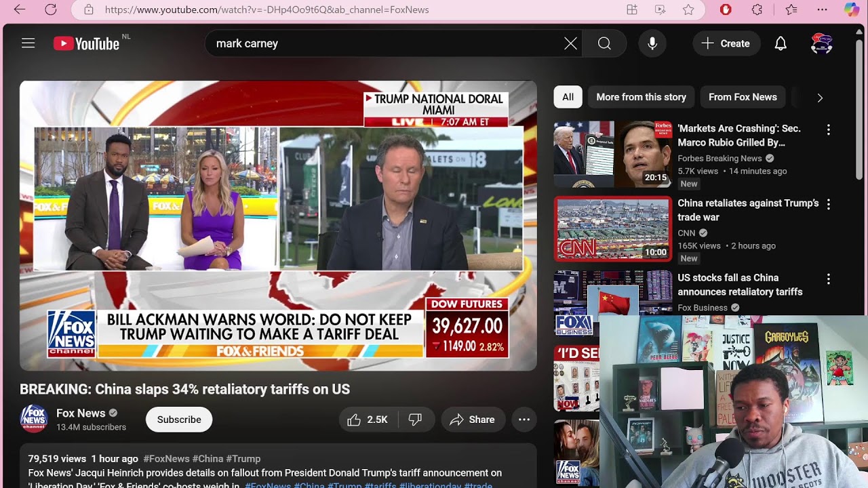Click '5.7K views • 14 minutes ago' text
This screenshot has height=488, width=868.
pyautogui.click(x=732, y=171)
